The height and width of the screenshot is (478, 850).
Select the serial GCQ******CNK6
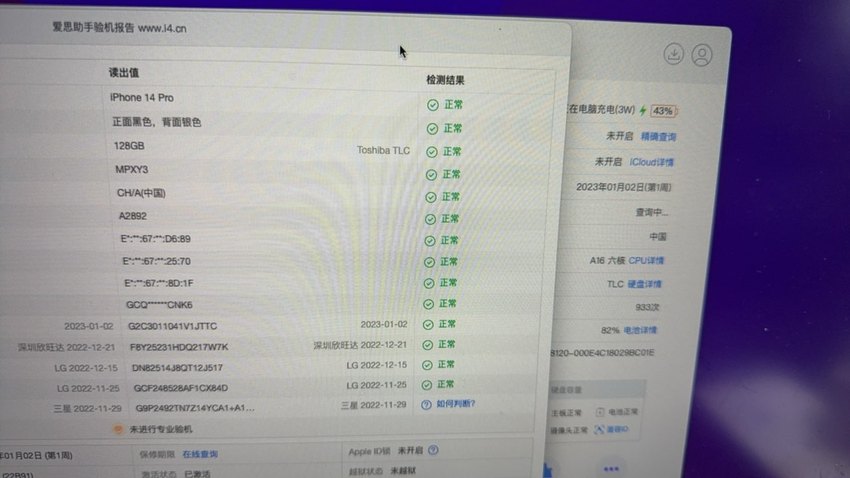coord(159,305)
